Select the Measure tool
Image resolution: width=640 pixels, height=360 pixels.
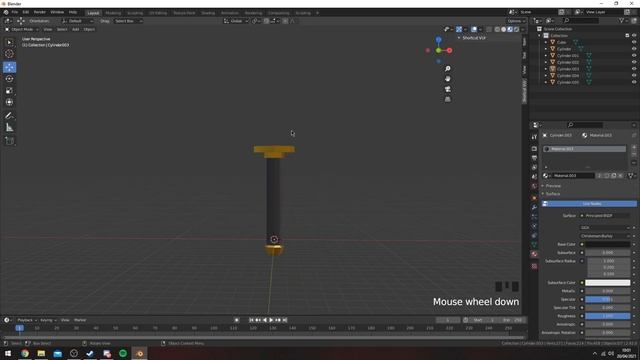9,128
